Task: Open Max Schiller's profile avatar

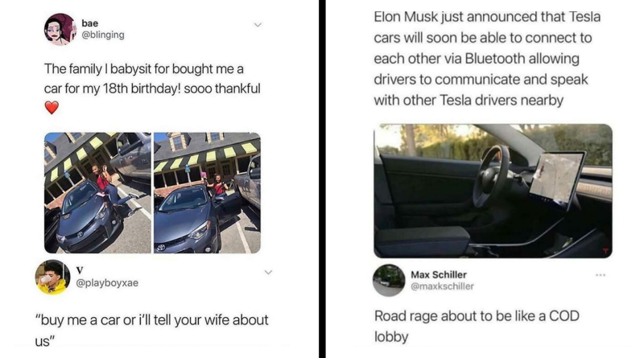Action: (x=388, y=280)
